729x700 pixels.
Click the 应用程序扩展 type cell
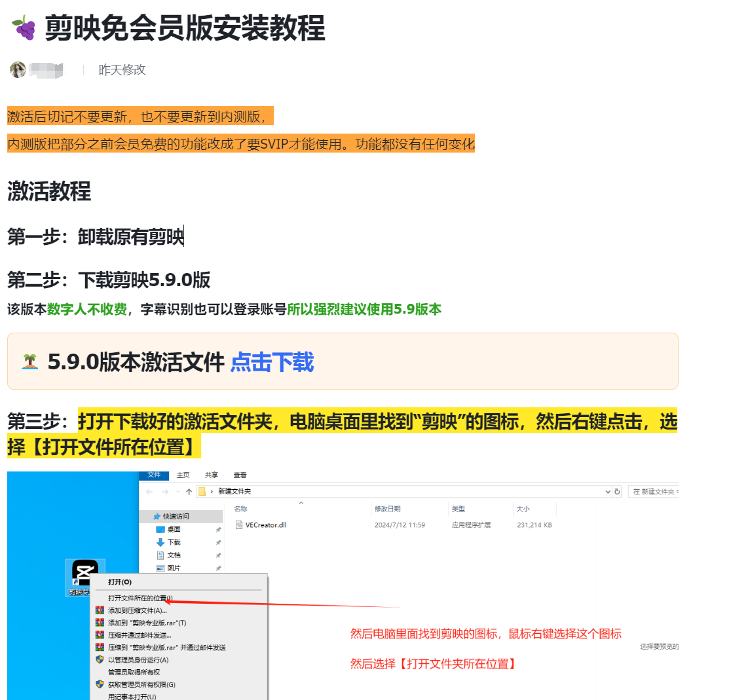click(471, 525)
